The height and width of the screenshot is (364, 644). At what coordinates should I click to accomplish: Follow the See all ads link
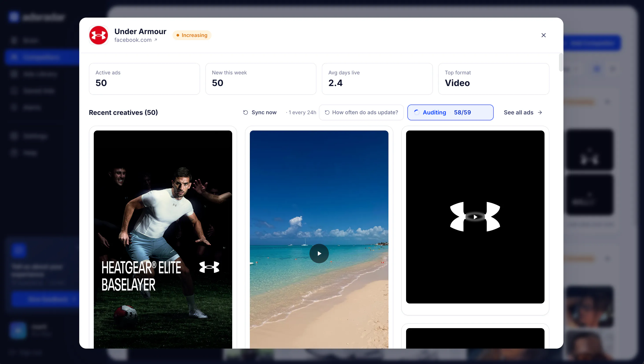pyautogui.click(x=523, y=112)
